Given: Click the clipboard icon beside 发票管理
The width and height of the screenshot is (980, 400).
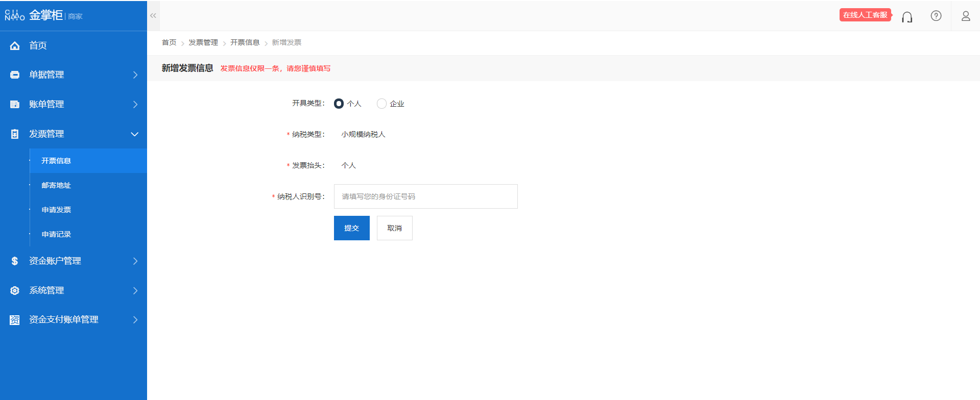Looking at the screenshot, I should (15, 134).
